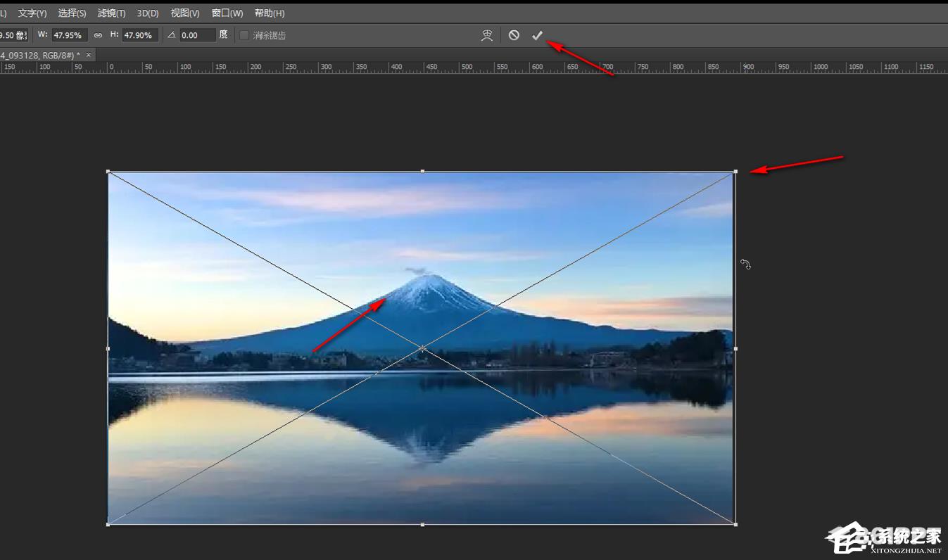948x560 pixels.
Task: Click the transform center reference point
Action: click(422, 348)
